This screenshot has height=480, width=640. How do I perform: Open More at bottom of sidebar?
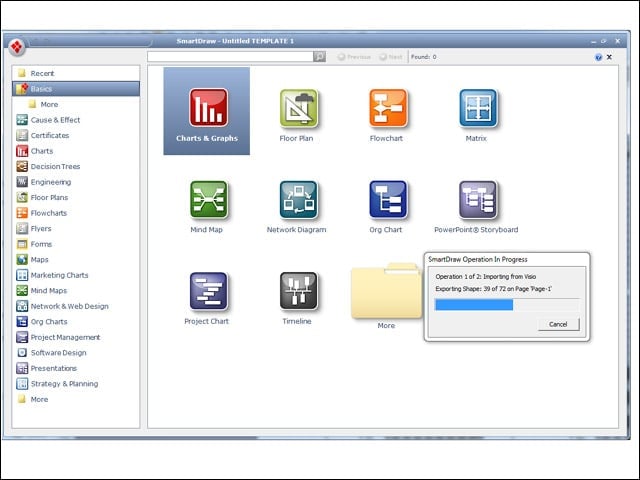point(33,399)
